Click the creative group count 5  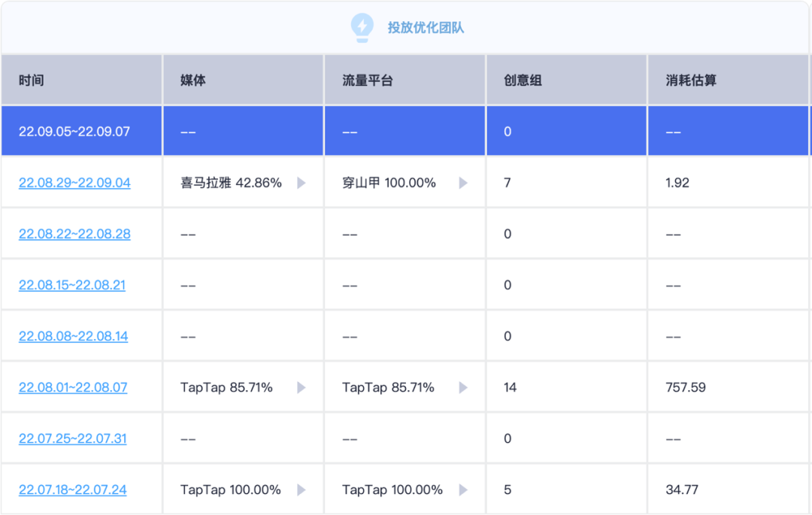click(507, 490)
